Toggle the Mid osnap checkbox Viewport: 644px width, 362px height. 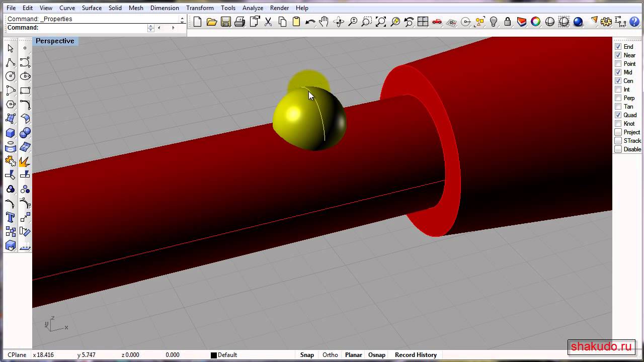[x=618, y=72]
